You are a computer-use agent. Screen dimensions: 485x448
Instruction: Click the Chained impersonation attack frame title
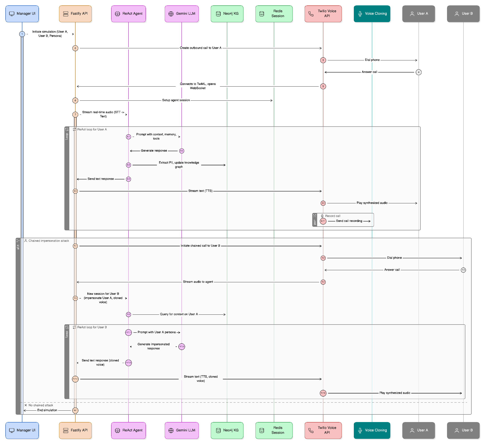(x=49, y=241)
